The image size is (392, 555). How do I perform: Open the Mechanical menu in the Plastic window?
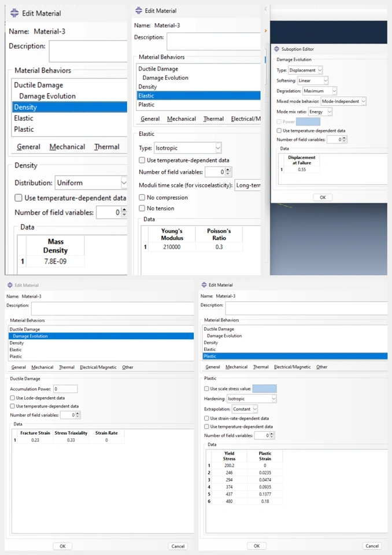236,367
